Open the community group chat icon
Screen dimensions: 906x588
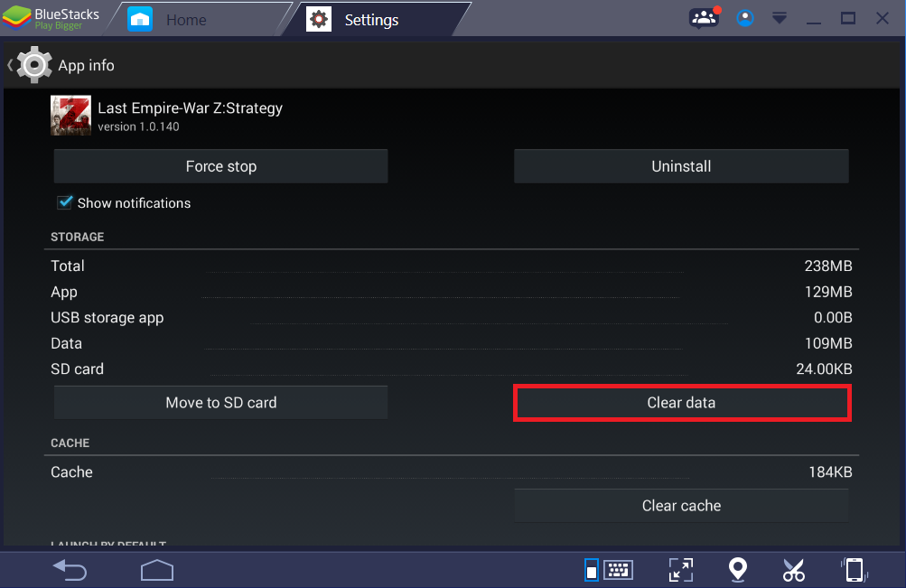705,17
